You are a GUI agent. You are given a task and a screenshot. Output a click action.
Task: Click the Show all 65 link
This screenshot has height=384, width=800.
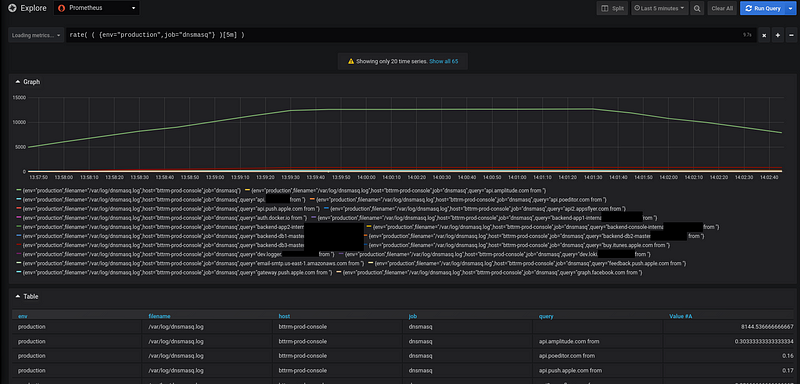click(x=443, y=61)
